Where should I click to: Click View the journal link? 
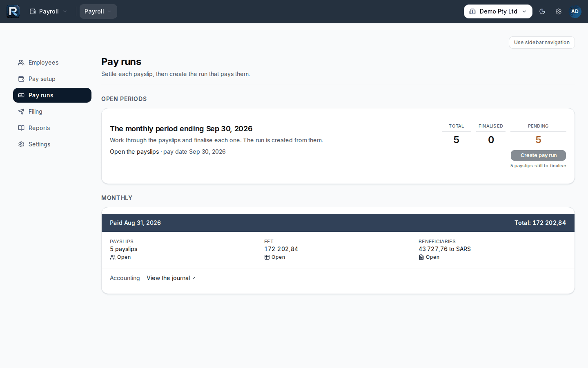[x=171, y=278]
